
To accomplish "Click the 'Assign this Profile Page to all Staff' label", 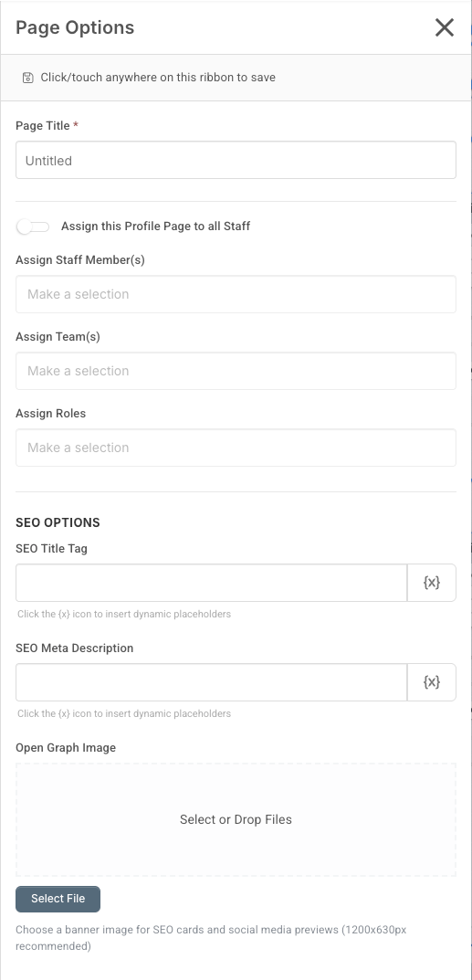I will (155, 227).
